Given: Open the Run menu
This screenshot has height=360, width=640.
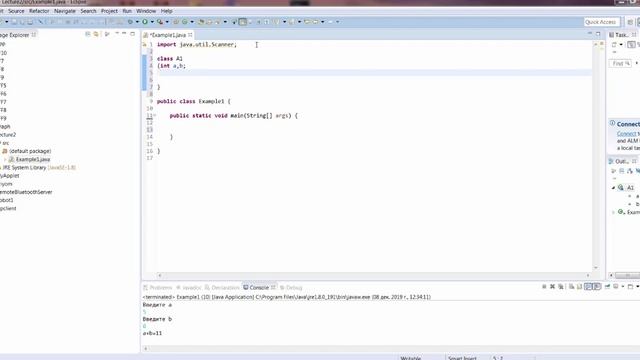Looking at the screenshot, I should tap(127, 11).
